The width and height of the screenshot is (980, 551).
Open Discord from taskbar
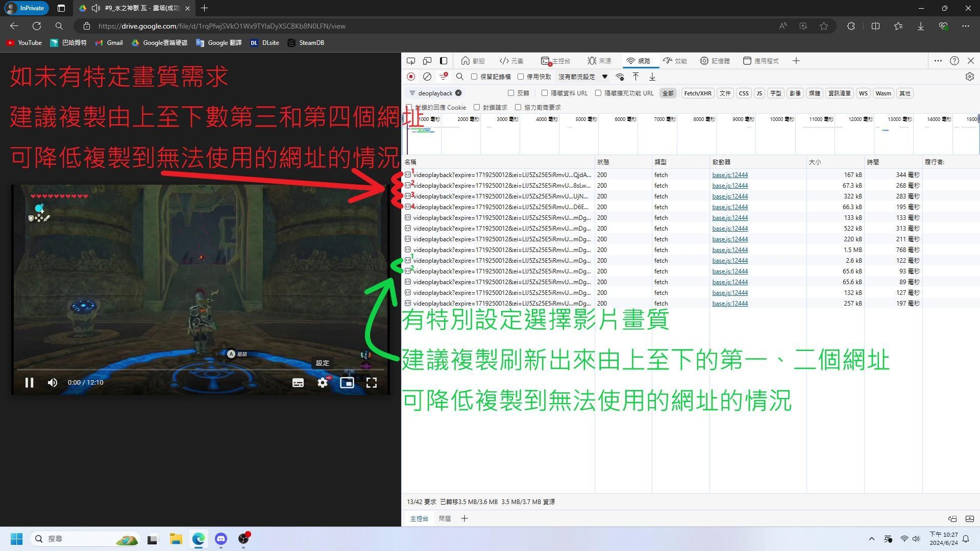221,539
